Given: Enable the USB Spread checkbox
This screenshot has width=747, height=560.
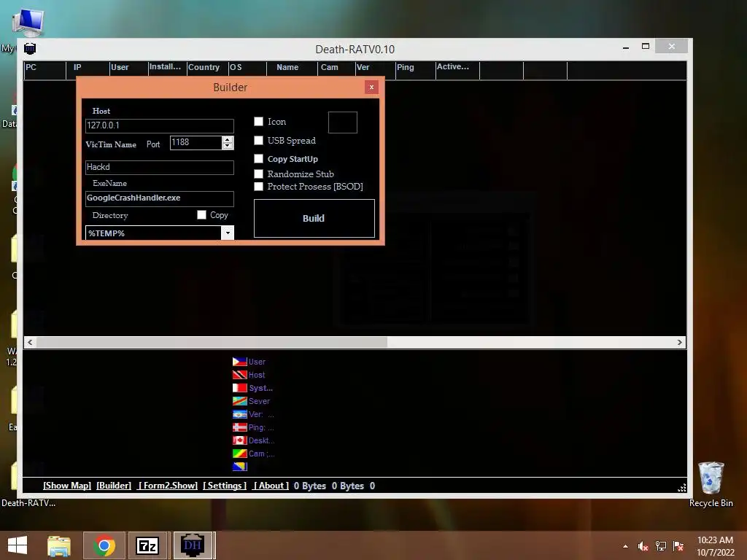Looking at the screenshot, I should (x=259, y=140).
